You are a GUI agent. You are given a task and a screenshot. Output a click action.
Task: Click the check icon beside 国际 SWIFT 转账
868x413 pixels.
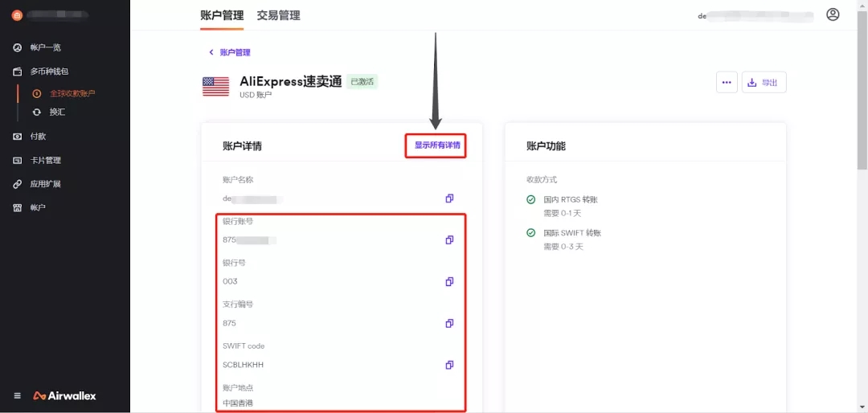click(531, 233)
